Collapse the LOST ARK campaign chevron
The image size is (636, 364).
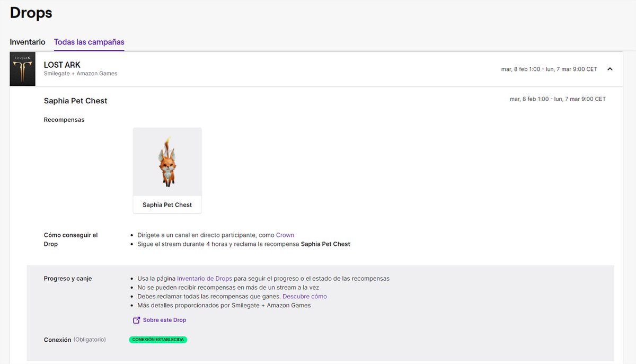pyautogui.click(x=610, y=69)
